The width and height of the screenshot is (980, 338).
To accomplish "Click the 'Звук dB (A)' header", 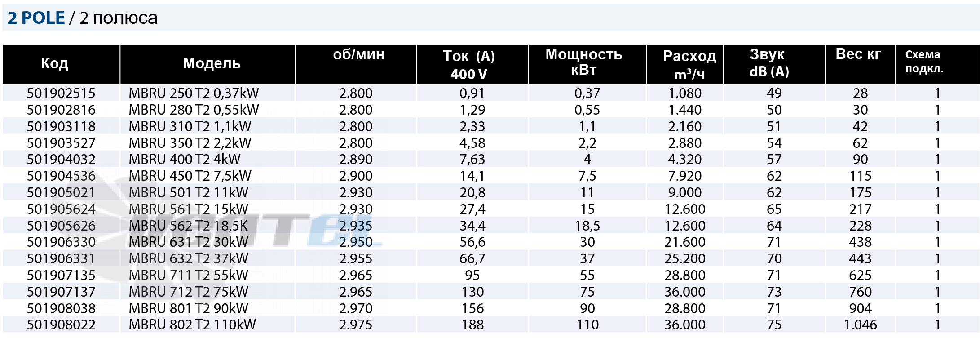I will coord(769,62).
